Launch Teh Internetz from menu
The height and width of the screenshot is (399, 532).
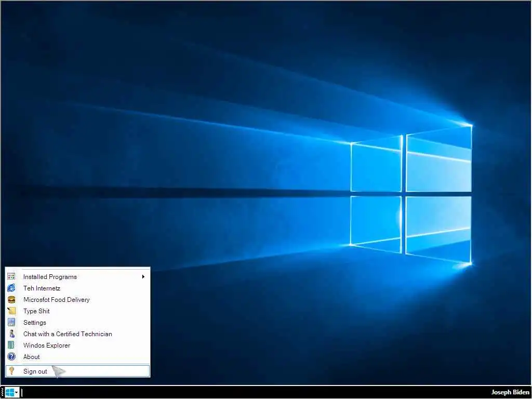pos(77,288)
